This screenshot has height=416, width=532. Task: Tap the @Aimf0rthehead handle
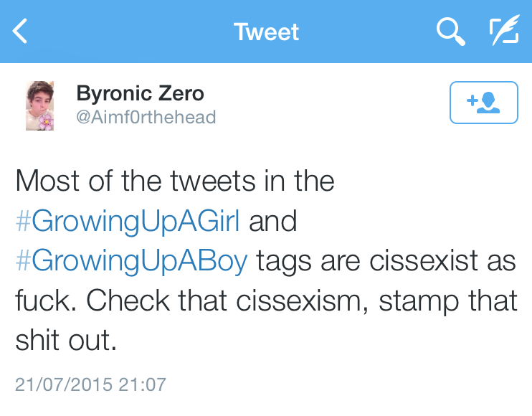(146, 117)
